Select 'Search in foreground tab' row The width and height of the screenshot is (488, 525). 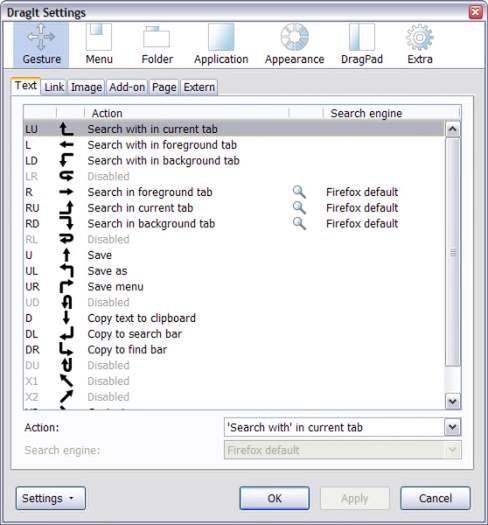pos(234,192)
